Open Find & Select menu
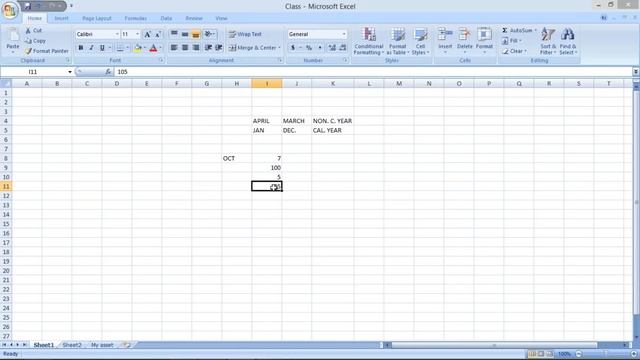The width and height of the screenshot is (640, 360). click(x=568, y=41)
